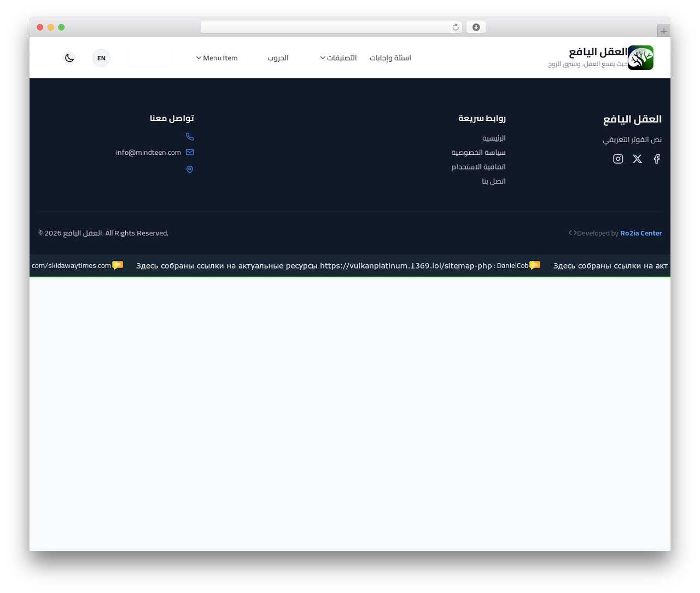The width and height of the screenshot is (700, 593).
Task: Open the Instagram footer icon
Action: (x=618, y=159)
